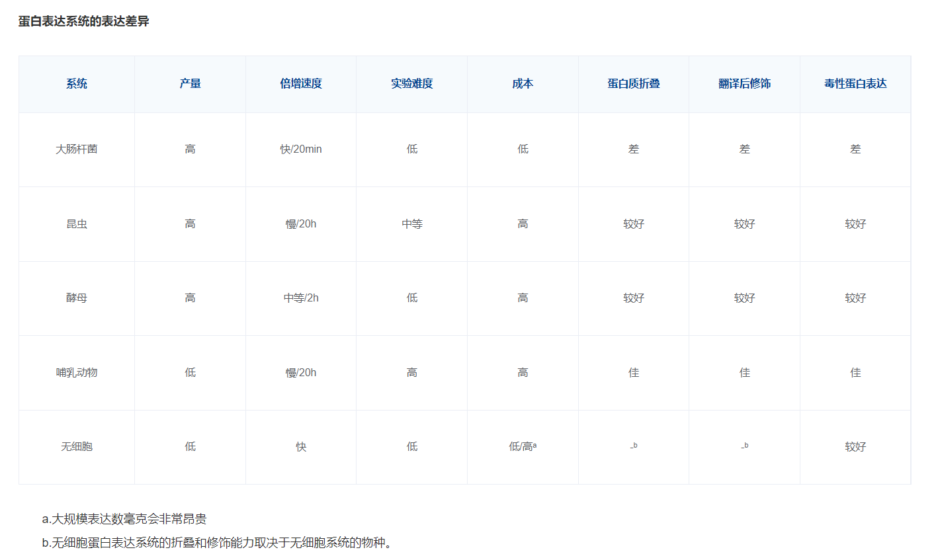Click the 快/20min cell
Screen dimensions: 938x560
coord(301,149)
